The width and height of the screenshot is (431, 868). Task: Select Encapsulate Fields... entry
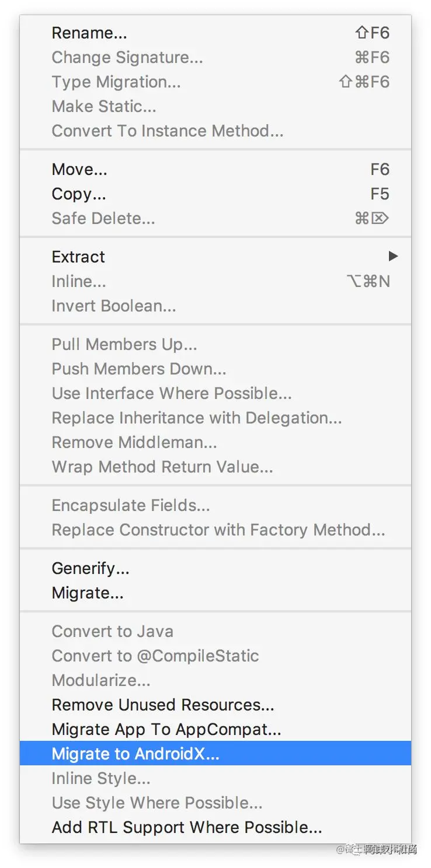tap(131, 506)
